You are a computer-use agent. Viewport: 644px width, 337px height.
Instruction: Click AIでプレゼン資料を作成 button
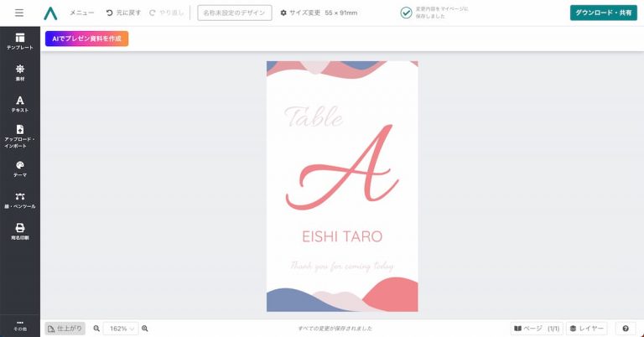tap(86, 39)
